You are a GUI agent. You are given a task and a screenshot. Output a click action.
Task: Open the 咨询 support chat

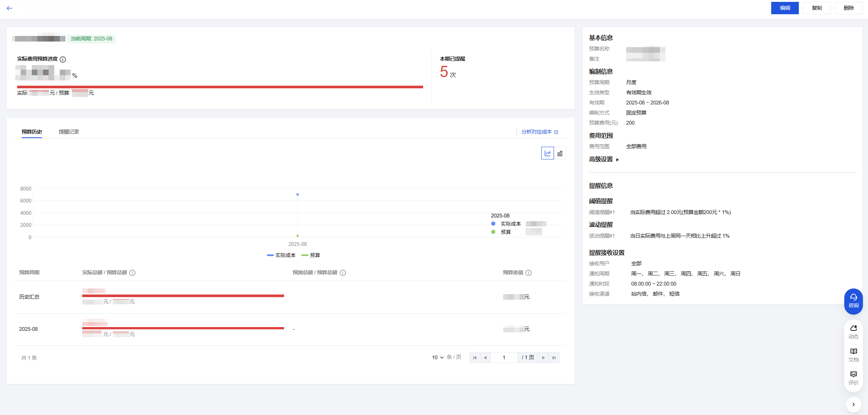pyautogui.click(x=853, y=301)
